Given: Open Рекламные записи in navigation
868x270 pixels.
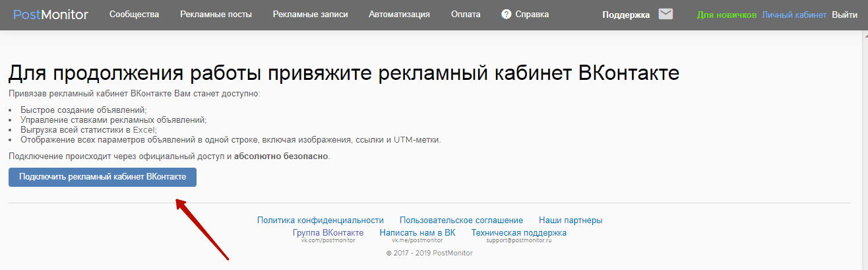Looking at the screenshot, I should click(x=310, y=14).
